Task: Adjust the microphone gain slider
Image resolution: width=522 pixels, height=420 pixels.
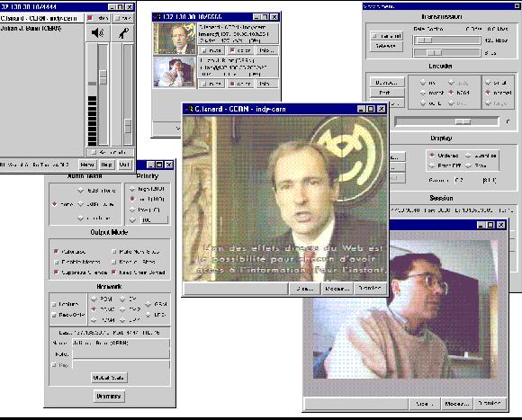Action: coord(128,126)
